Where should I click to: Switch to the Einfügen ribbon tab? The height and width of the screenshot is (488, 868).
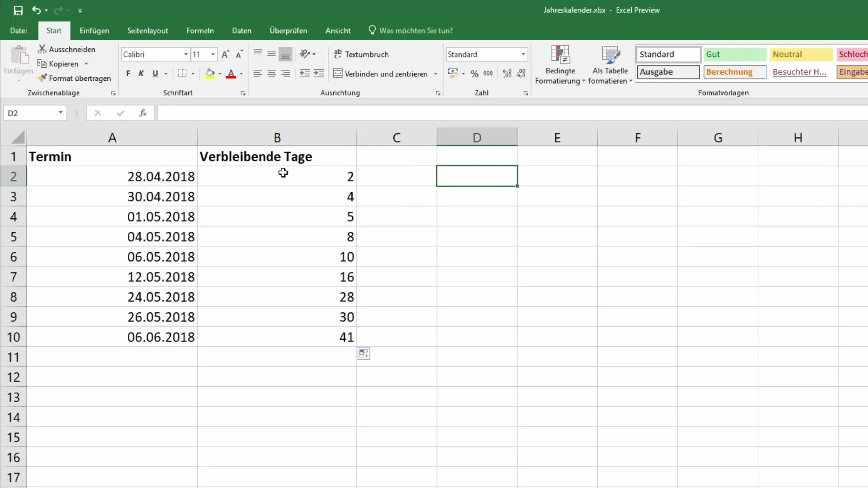tap(94, 31)
